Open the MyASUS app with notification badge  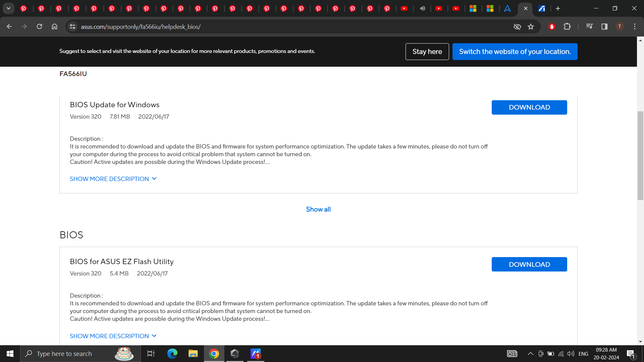[256, 354]
